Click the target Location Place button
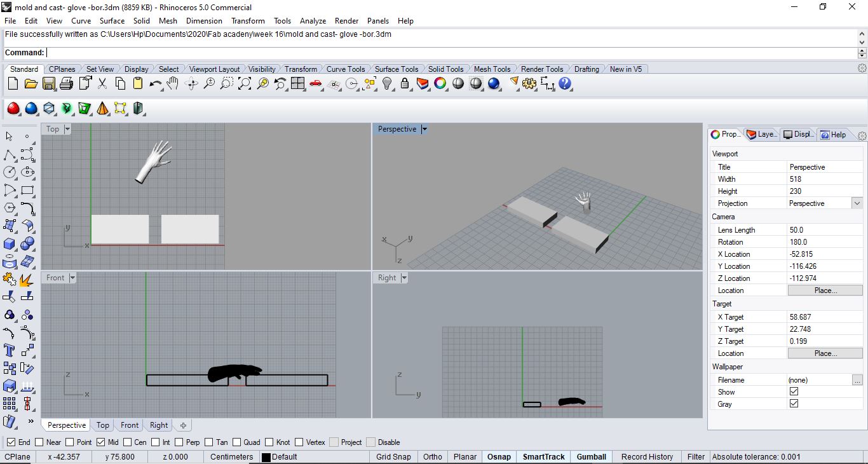Viewport: 868px width, 464px height. pyautogui.click(x=825, y=353)
